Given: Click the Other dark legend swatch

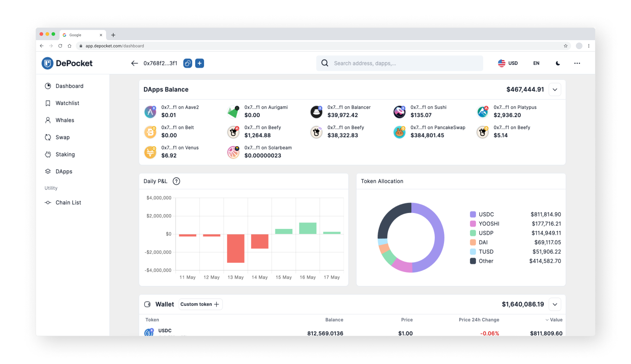Looking at the screenshot, I should coord(473,261).
